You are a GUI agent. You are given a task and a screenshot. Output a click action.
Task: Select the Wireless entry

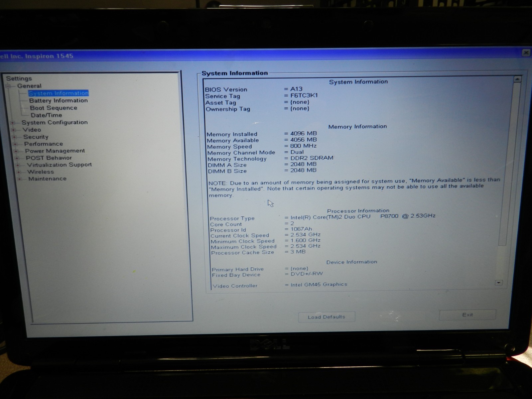point(41,172)
